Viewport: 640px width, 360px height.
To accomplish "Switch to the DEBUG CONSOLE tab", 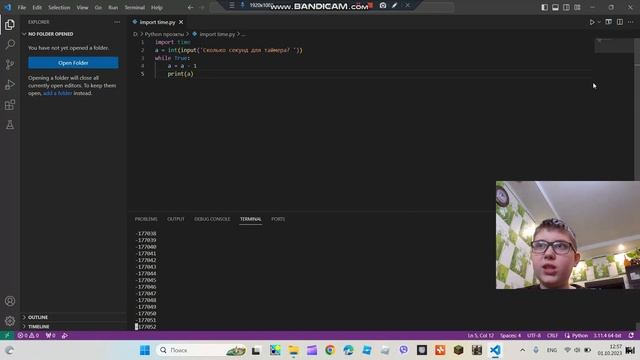I will point(212,219).
